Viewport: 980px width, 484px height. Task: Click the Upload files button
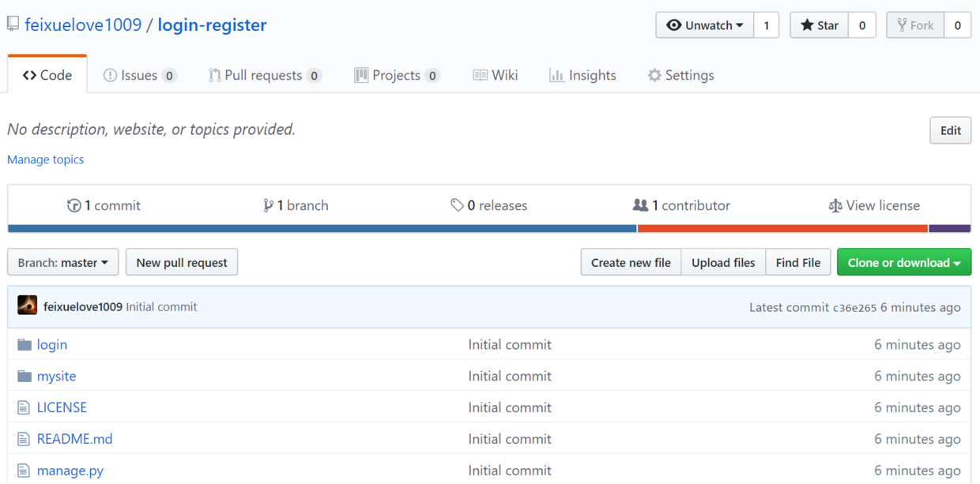point(723,262)
